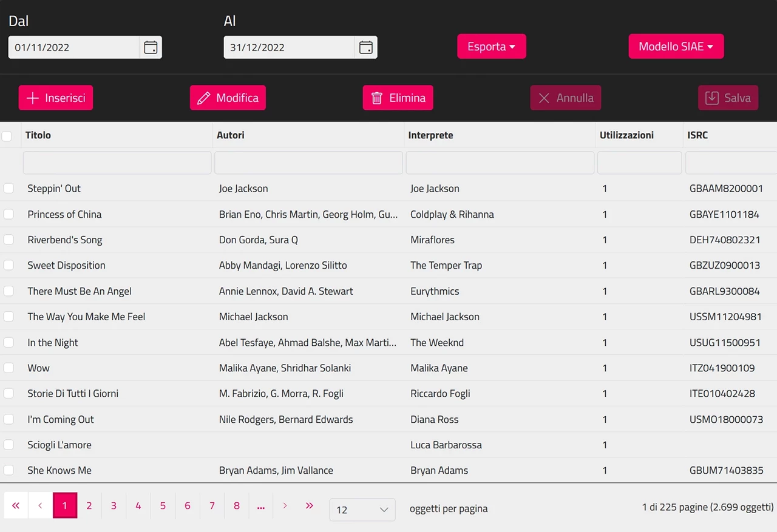The height and width of the screenshot is (532, 777).
Task: Select the Storie Di Tutti I Giorni checkbox
Action: tap(8, 393)
